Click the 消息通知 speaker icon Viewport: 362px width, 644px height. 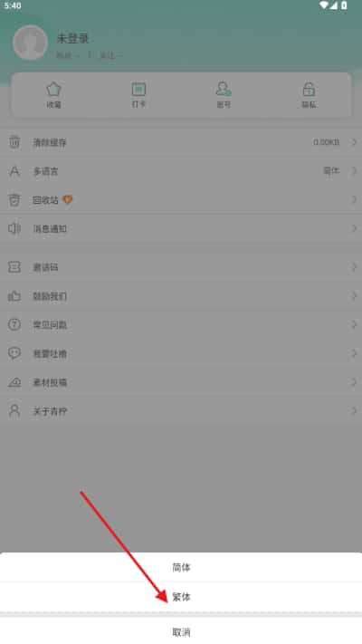pyautogui.click(x=14, y=228)
